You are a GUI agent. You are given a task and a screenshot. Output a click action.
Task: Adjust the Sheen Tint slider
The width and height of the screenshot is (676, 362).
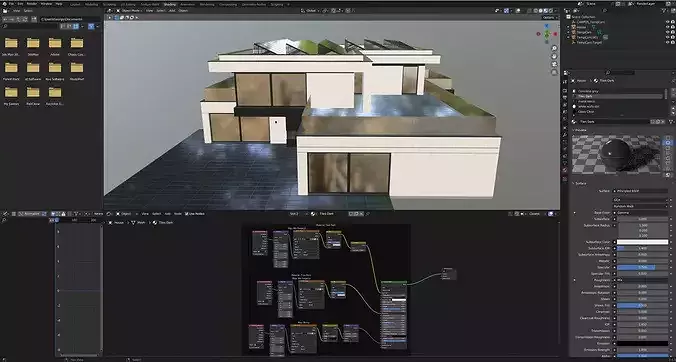642,306
